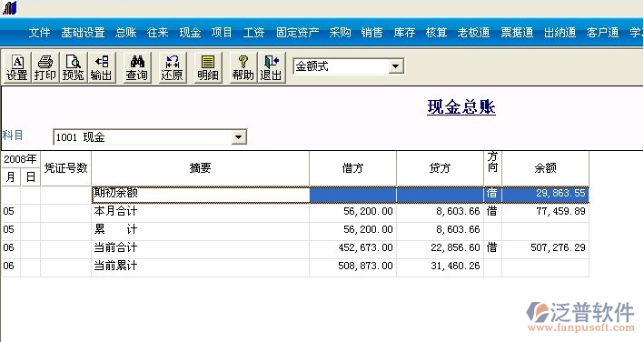
Task: Expand the 金额式 format dropdown arrow
Action: 395,66
